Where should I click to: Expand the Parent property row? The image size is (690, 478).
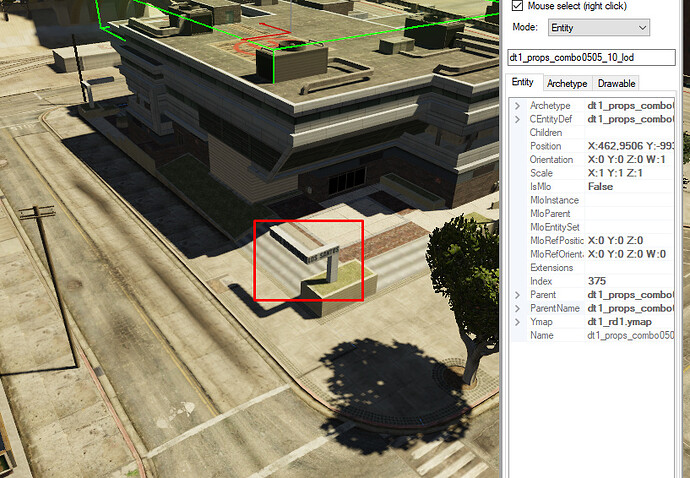point(518,295)
